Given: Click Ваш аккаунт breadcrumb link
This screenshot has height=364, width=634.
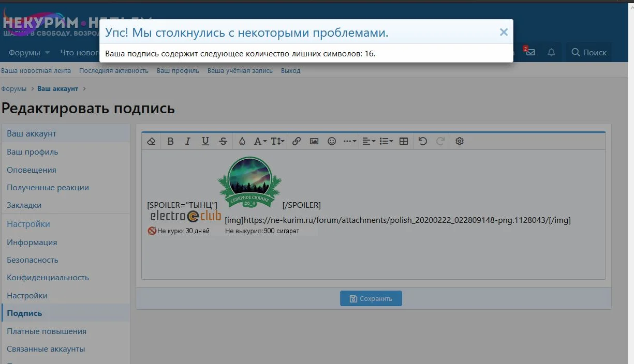Looking at the screenshot, I should (57, 89).
